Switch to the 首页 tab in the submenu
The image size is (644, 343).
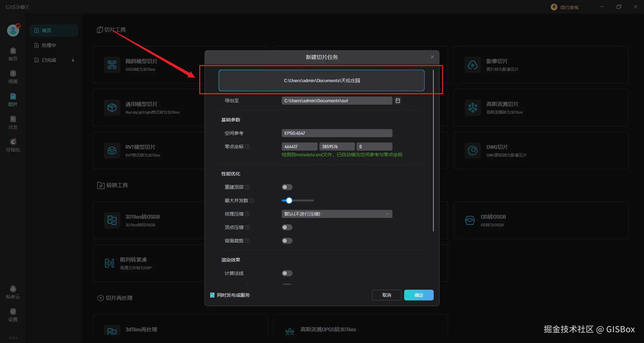[x=54, y=31]
